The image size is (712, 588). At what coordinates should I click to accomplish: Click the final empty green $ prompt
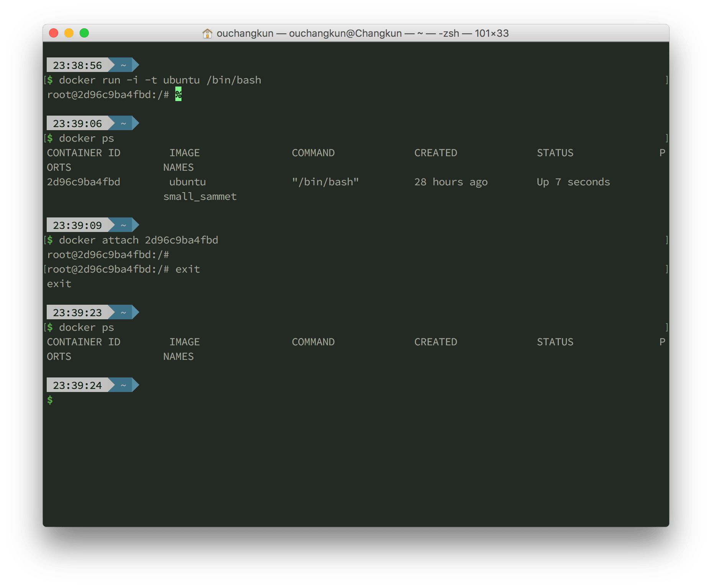(50, 400)
